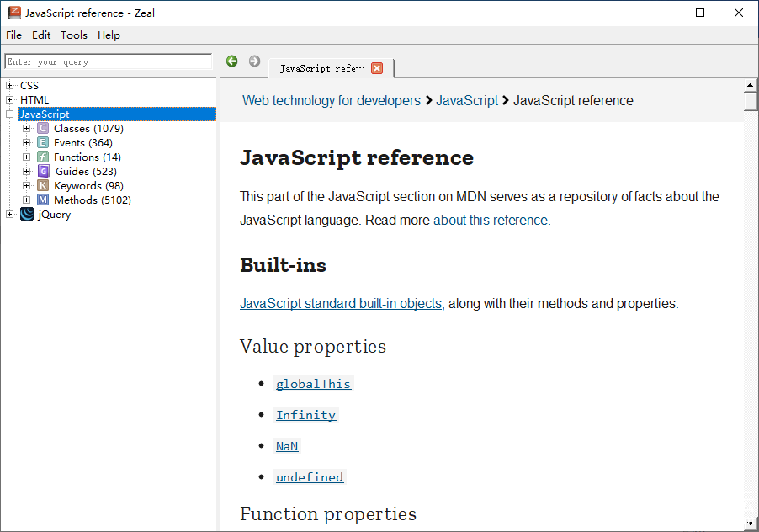Click the page scrollbar down arrow
759x532 pixels.
750,523
